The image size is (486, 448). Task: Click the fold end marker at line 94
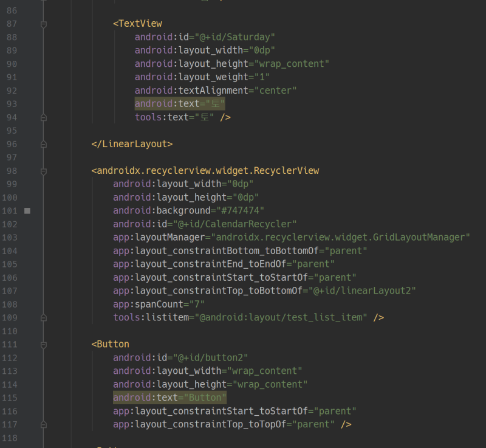click(44, 117)
